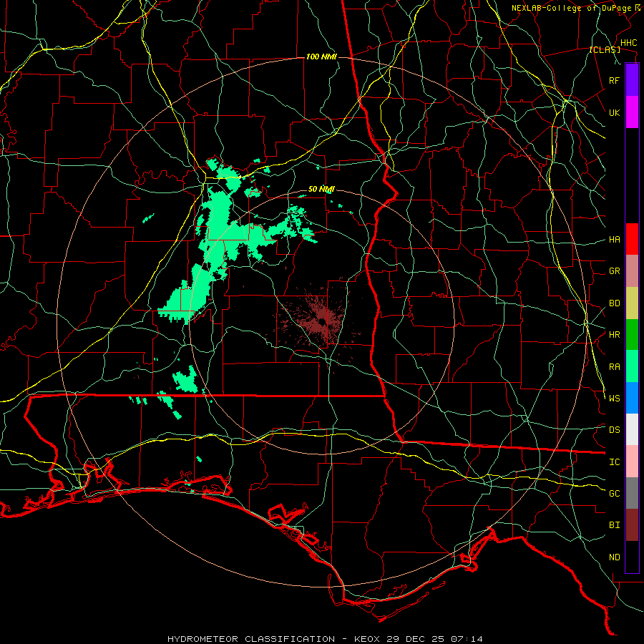644x644 pixels.
Task: Click the IC light pink legend swatch
Action: click(632, 462)
